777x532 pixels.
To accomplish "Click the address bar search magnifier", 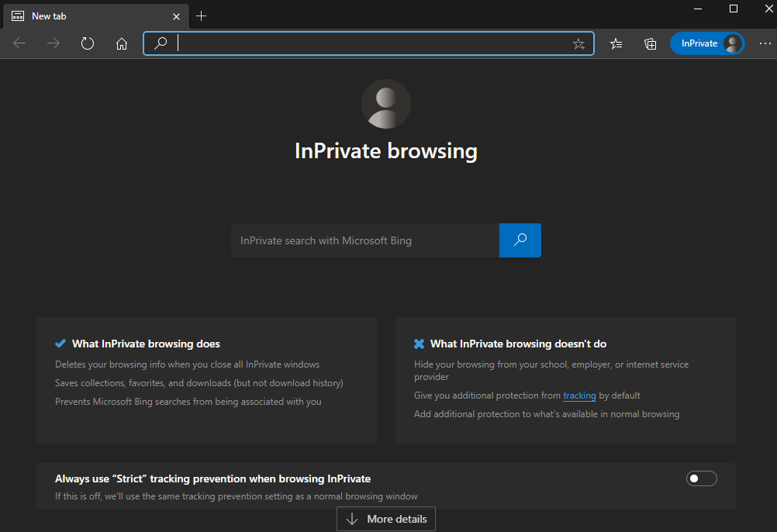I will [x=160, y=43].
